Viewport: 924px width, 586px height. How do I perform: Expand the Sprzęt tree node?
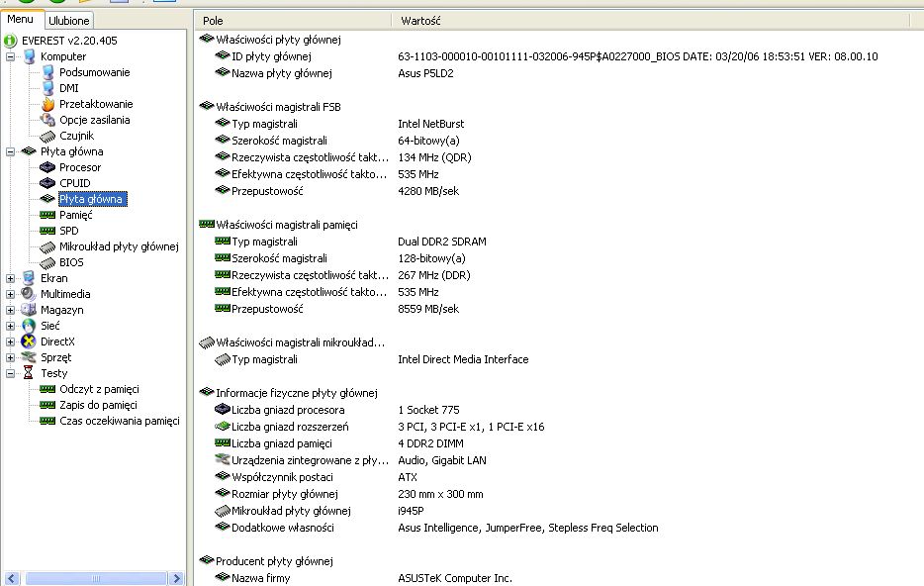pos(11,358)
